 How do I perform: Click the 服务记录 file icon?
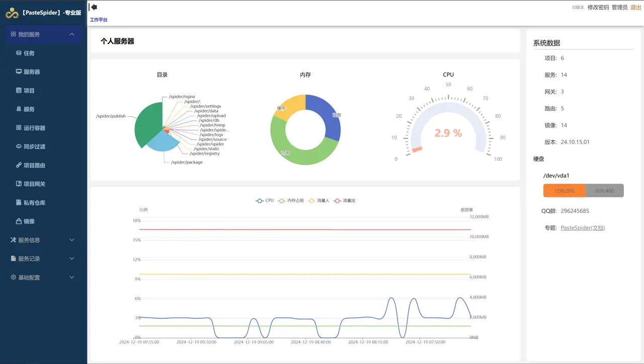pos(13,259)
